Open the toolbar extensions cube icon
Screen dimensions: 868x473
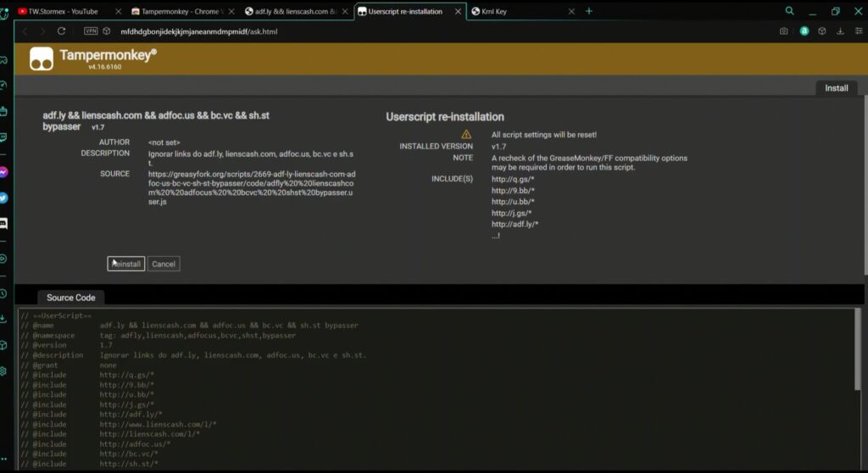point(822,31)
